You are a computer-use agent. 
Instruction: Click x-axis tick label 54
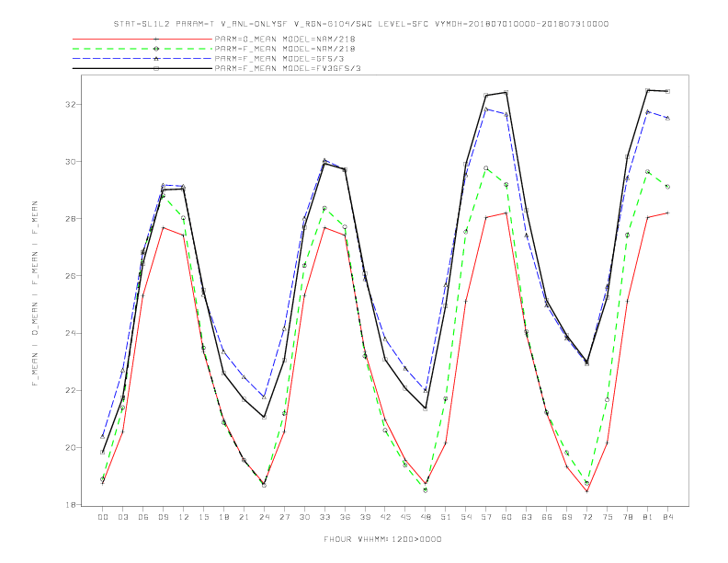coord(466,517)
